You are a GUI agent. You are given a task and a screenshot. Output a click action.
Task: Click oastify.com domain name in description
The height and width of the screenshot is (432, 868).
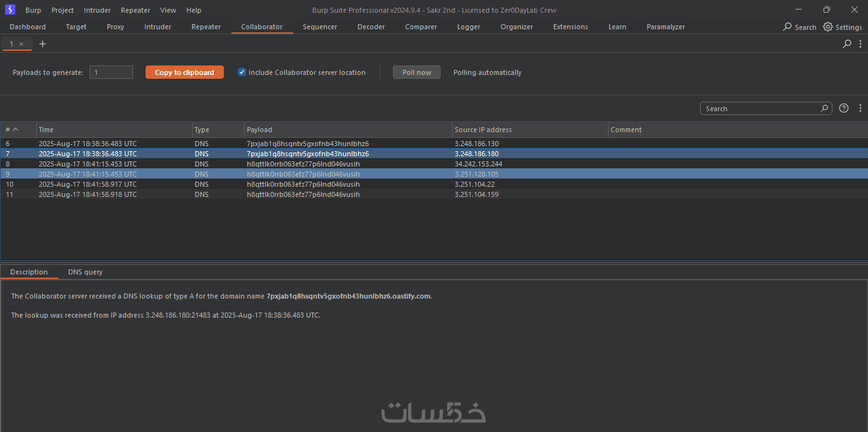348,296
